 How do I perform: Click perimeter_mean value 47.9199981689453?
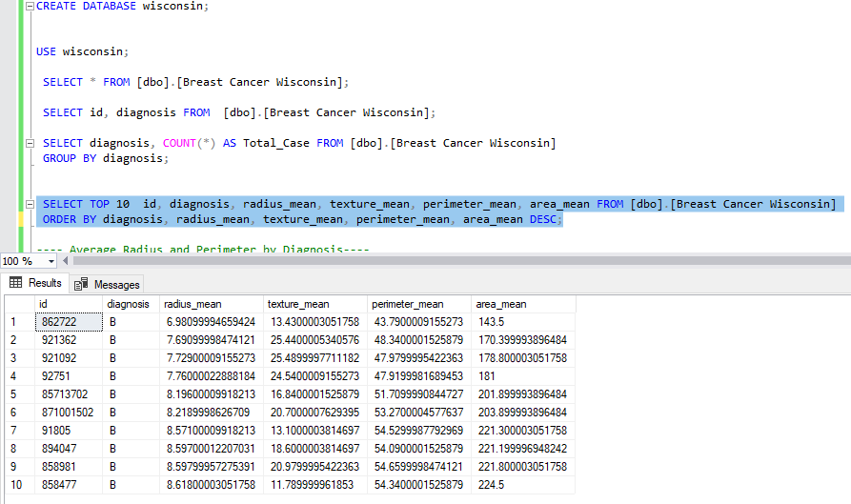[x=419, y=376]
